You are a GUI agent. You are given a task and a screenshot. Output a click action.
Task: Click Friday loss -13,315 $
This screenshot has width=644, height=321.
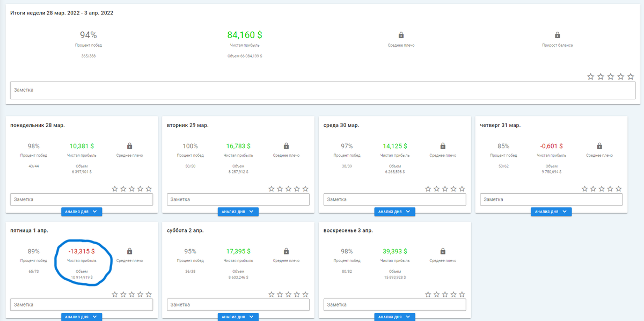pos(82,251)
